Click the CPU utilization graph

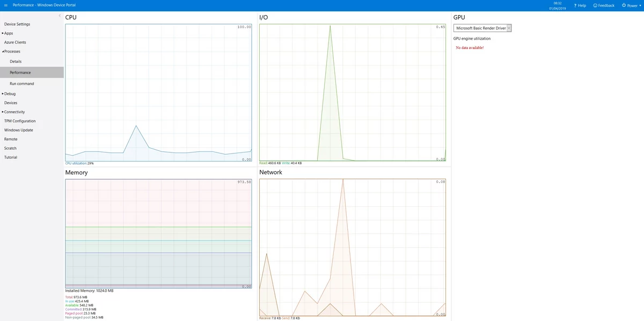click(158, 92)
